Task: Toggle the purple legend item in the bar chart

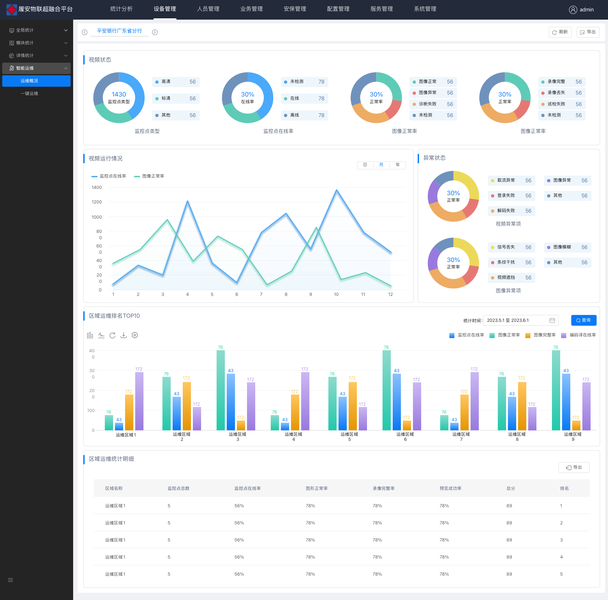Action: click(578, 335)
